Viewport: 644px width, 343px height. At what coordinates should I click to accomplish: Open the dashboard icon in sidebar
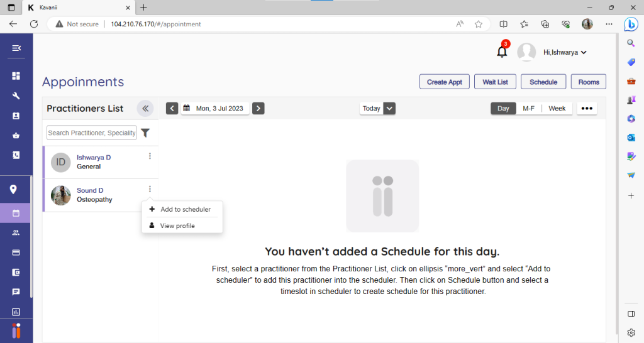coord(16,76)
